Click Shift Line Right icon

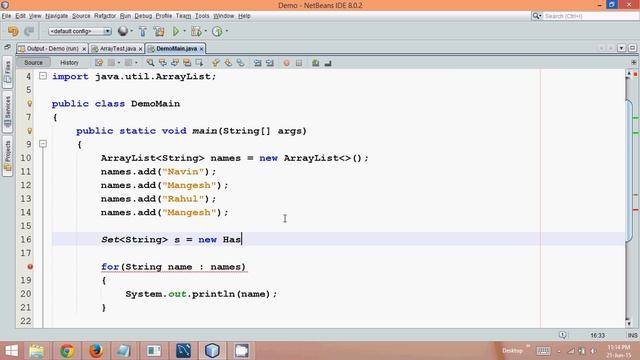click(270, 63)
